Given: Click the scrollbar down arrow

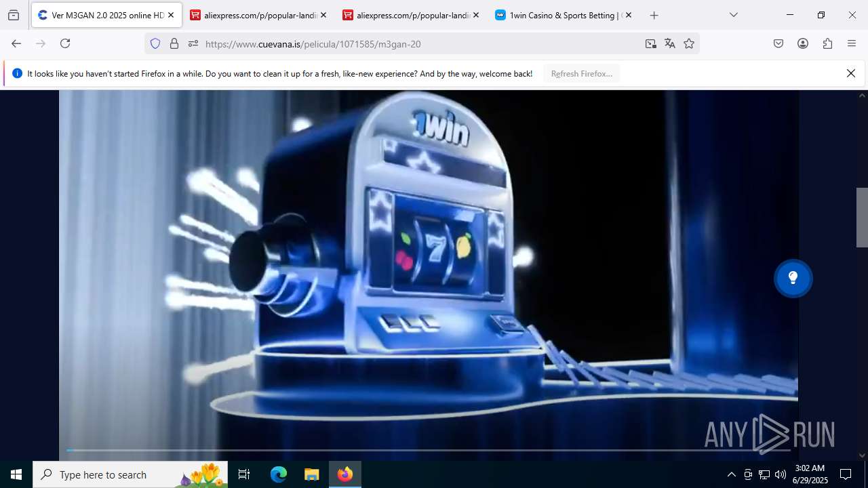Looking at the screenshot, I should (x=862, y=455).
